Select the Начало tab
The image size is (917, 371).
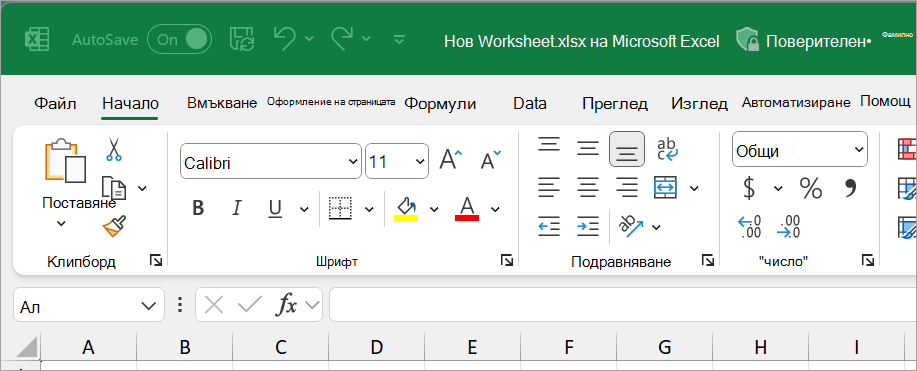(130, 104)
